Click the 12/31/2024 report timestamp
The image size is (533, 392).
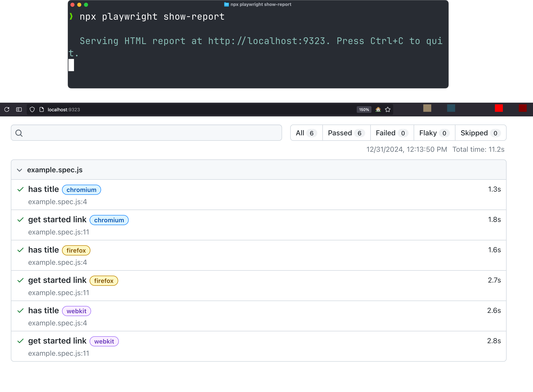(407, 149)
